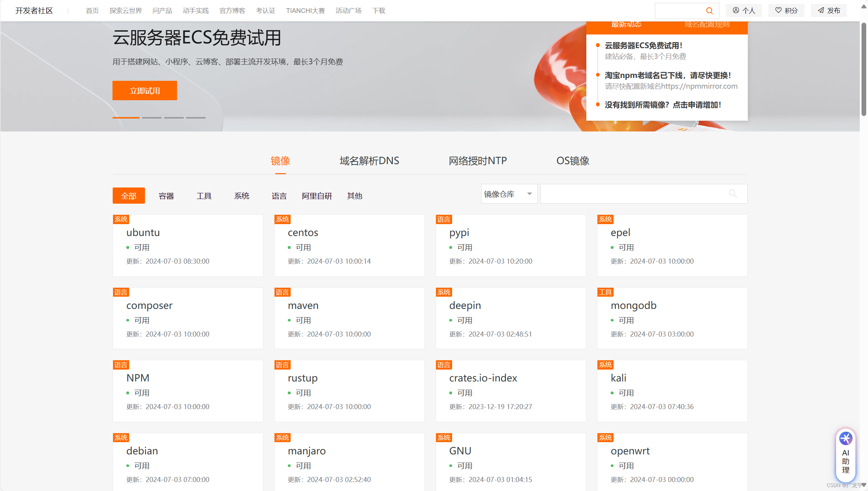Filter mirrors by 容器

point(166,196)
